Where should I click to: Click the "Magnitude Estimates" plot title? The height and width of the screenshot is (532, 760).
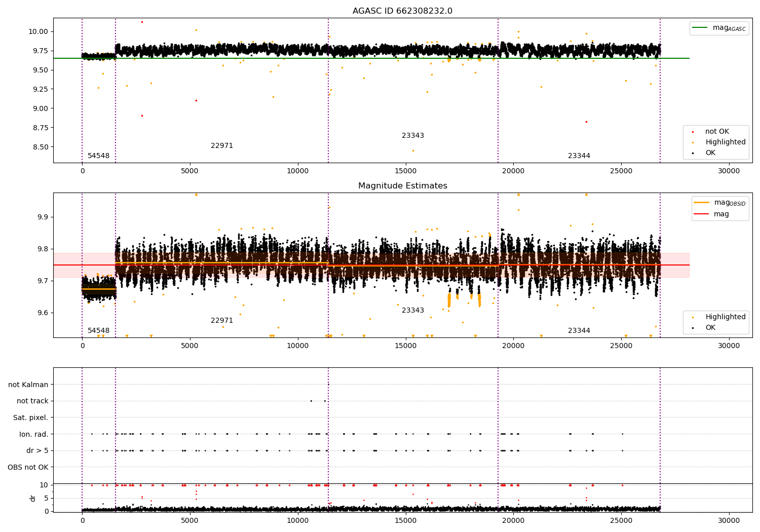point(402,186)
